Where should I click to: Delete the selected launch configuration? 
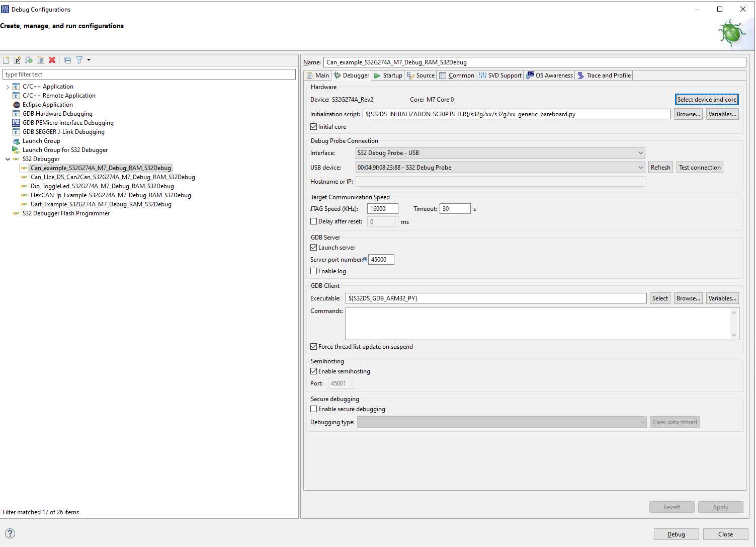point(52,60)
